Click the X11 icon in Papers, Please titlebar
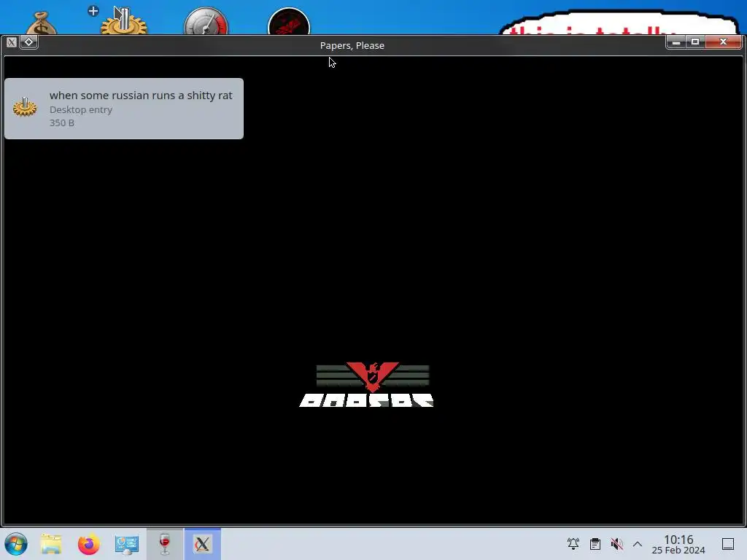 12,42
